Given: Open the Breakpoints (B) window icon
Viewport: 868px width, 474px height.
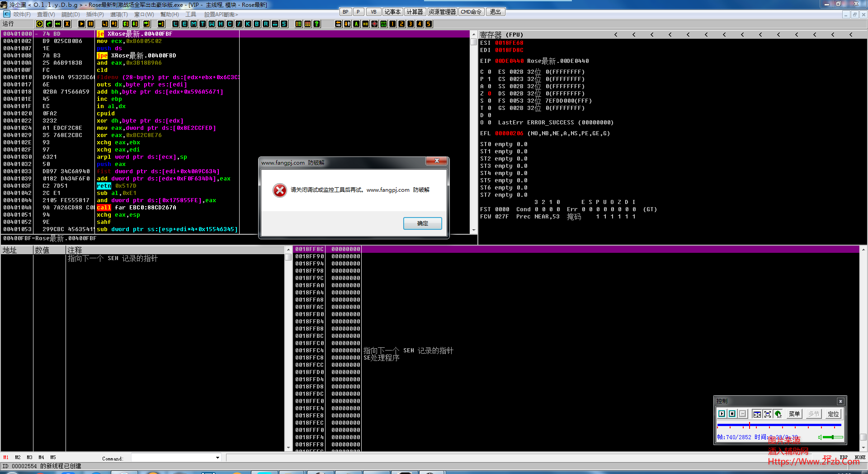Looking at the screenshot, I should coord(257,24).
